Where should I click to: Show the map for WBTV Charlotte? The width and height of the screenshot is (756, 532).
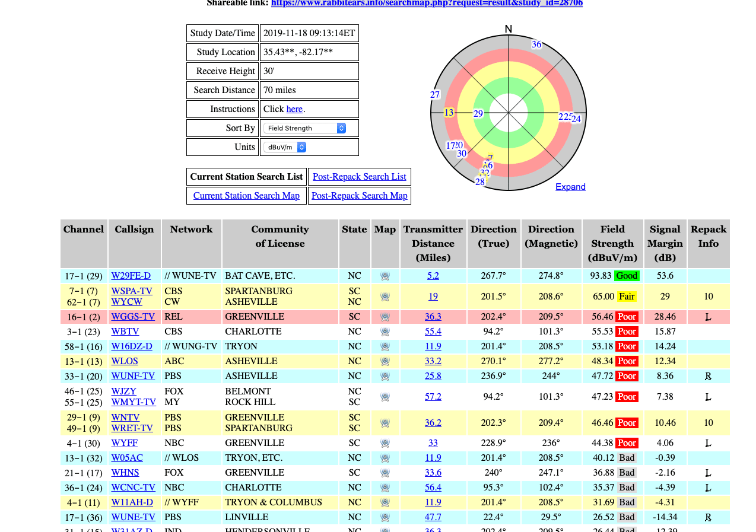pos(385,332)
